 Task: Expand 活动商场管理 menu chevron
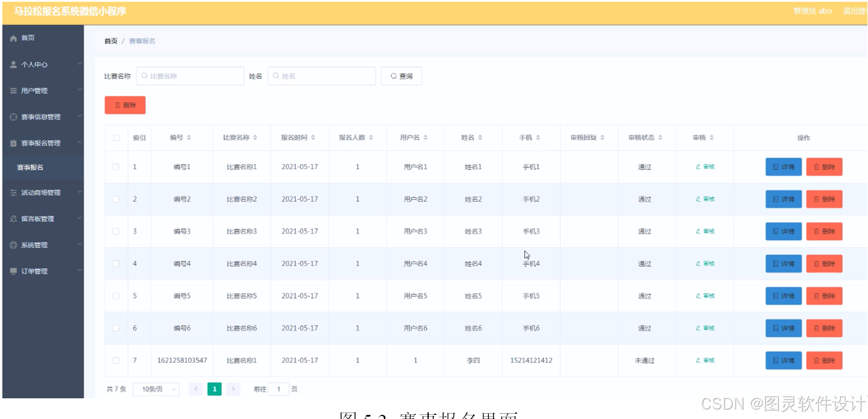79,191
